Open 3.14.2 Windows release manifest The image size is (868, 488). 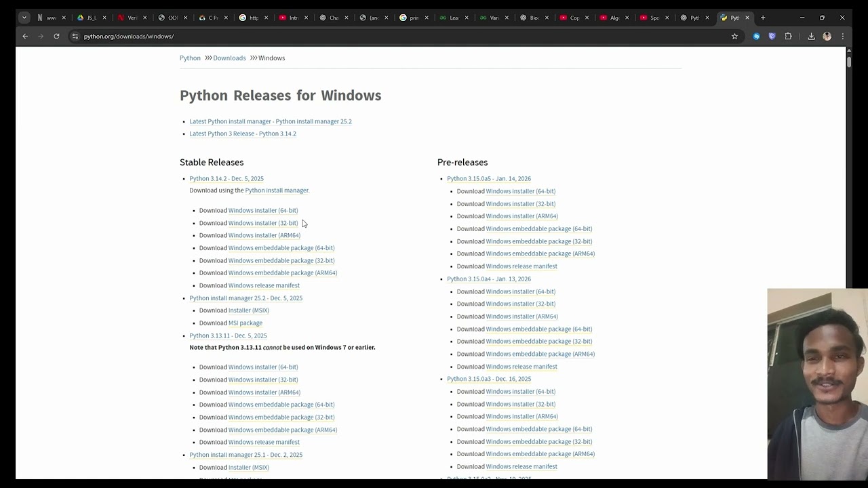pos(264,285)
